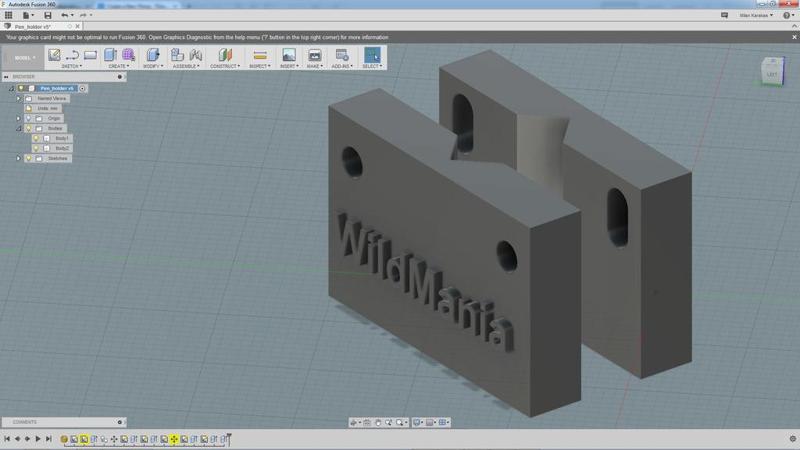
Task: Select the Select tool icon
Action: (372, 55)
